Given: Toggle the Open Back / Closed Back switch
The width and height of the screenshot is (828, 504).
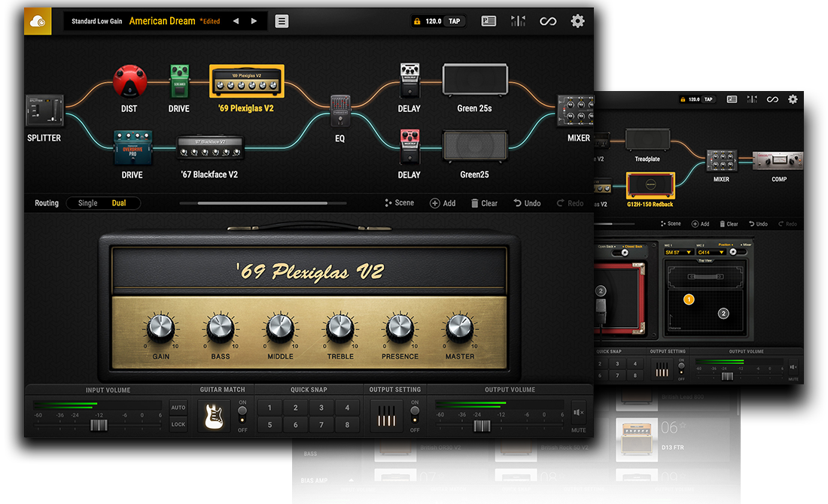Looking at the screenshot, I should click(622, 253).
